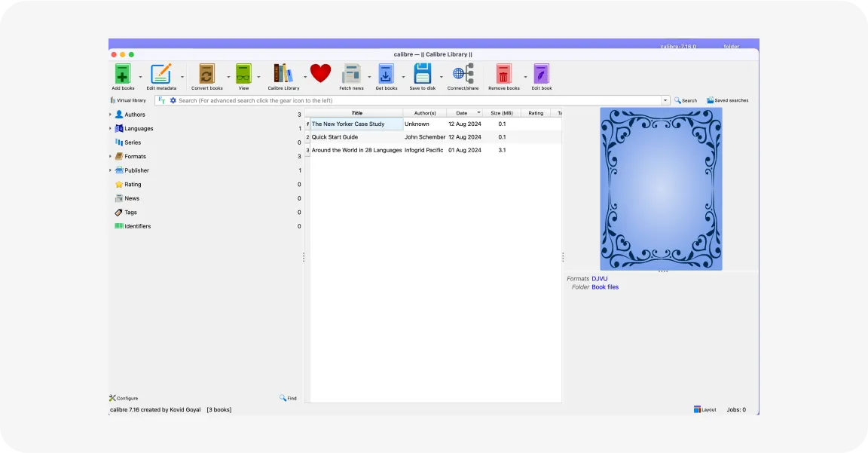
Task: Click the Add books icon
Action: click(122, 74)
